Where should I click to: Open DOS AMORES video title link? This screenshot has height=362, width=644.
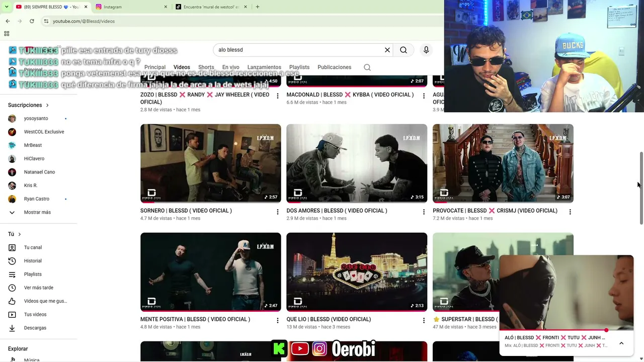pos(337,211)
